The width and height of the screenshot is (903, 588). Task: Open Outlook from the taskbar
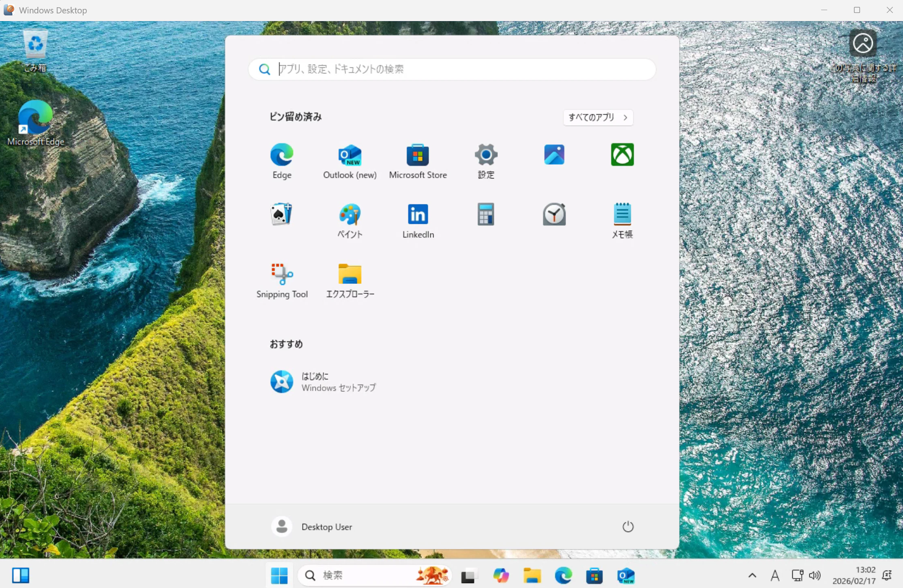pyautogui.click(x=626, y=575)
